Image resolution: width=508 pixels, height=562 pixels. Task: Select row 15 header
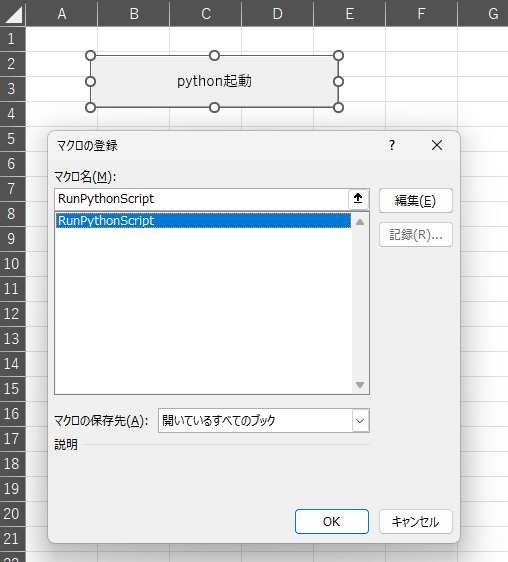pyautogui.click(x=13, y=389)
